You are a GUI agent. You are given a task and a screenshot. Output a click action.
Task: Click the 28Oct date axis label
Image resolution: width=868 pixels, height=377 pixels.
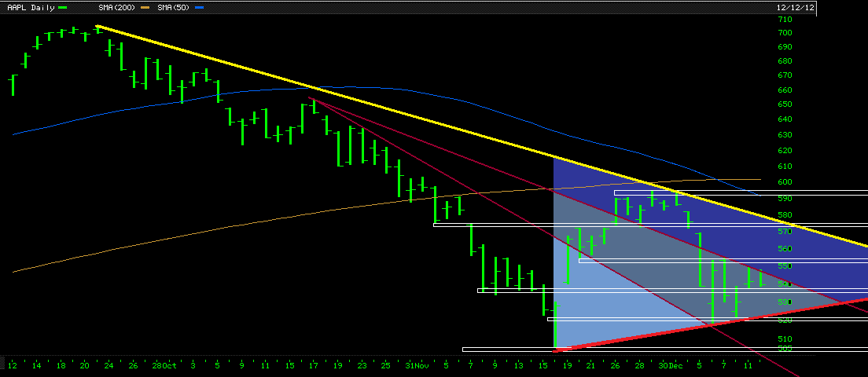coord(166,365)
